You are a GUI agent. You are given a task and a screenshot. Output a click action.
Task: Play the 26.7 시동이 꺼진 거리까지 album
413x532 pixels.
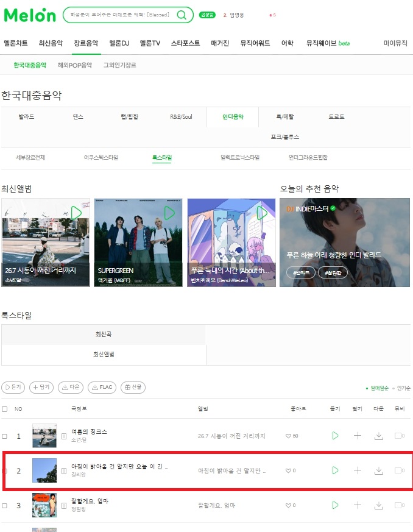click(x=76, y=213)
